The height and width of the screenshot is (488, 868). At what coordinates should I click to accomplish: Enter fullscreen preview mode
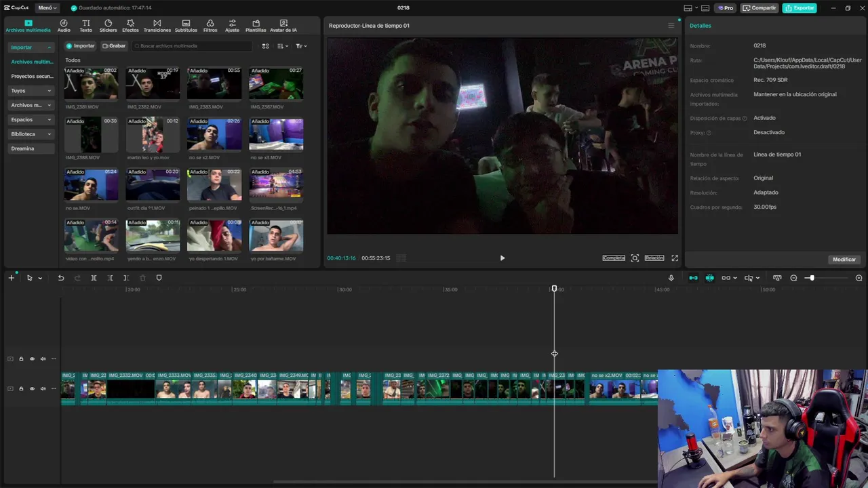point(675,258)
